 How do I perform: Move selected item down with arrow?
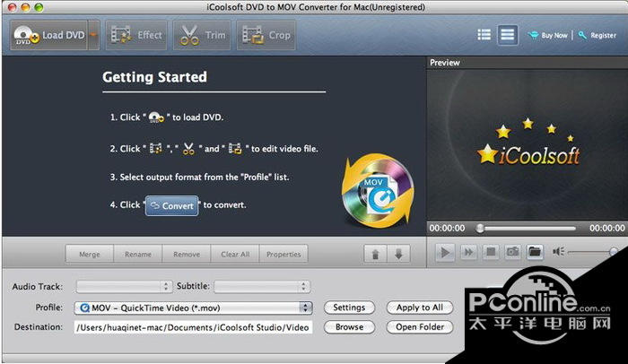398,254
